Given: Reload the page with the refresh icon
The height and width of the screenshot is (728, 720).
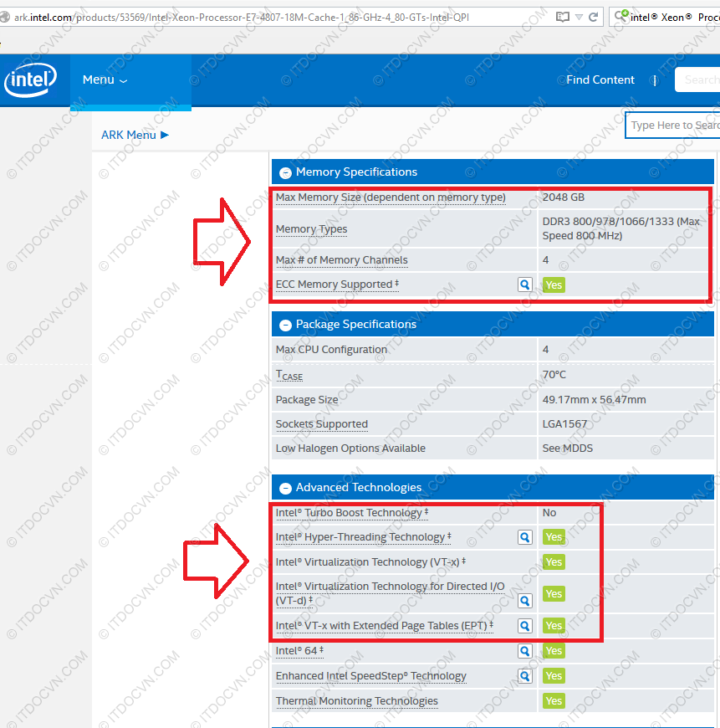Looking at the screenshot, I should (593, 17).
